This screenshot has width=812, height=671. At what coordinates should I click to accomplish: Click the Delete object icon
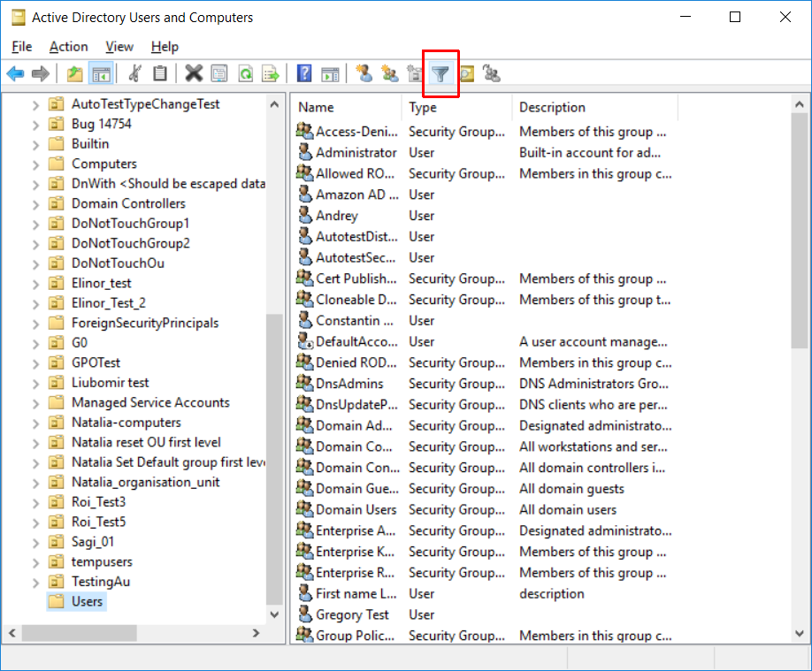194,73
